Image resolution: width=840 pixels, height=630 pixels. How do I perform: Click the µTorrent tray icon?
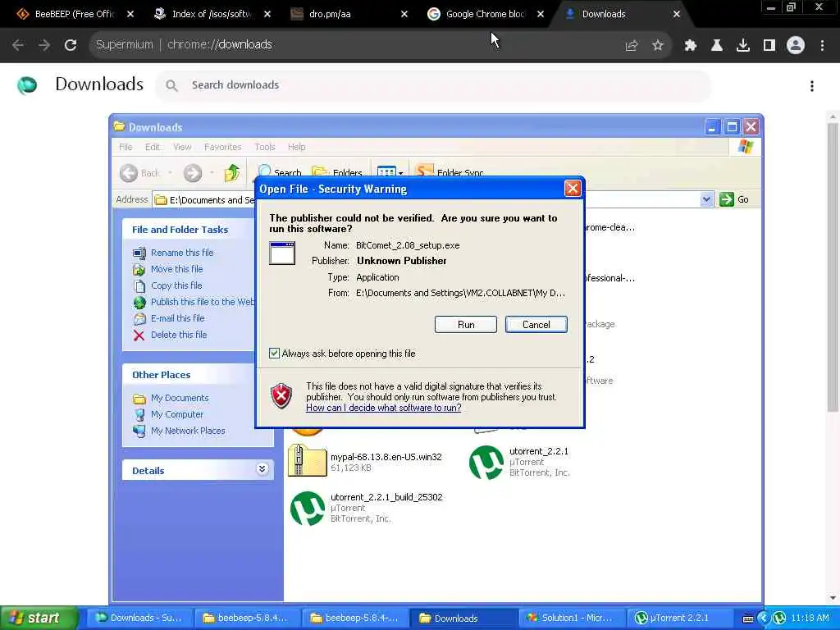point(779,619)
